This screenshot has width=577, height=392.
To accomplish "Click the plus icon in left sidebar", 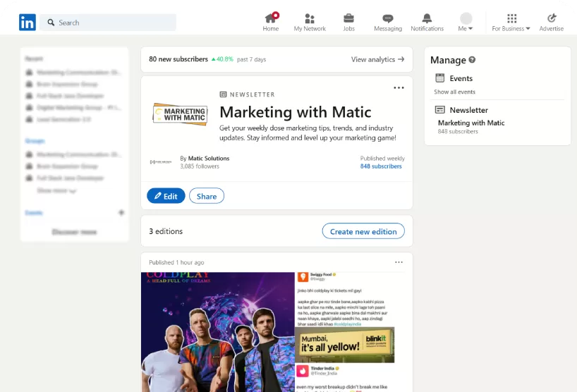I will coord(121,212).
